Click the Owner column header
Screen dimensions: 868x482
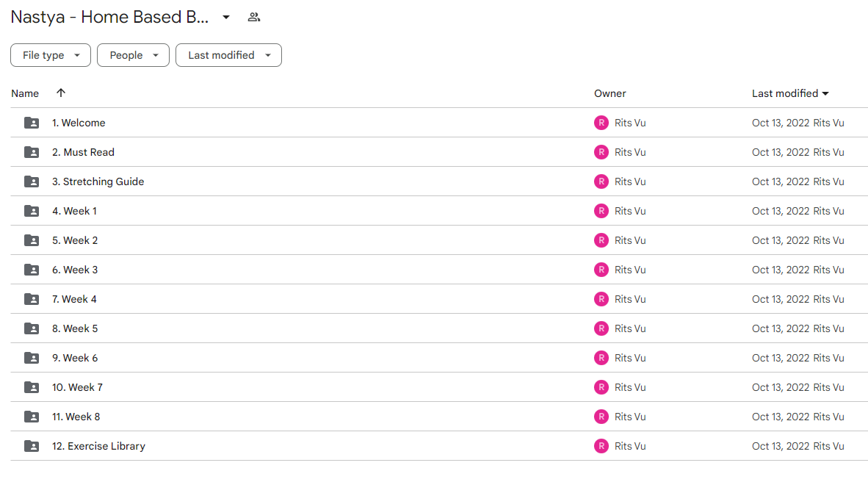(610, 93)
